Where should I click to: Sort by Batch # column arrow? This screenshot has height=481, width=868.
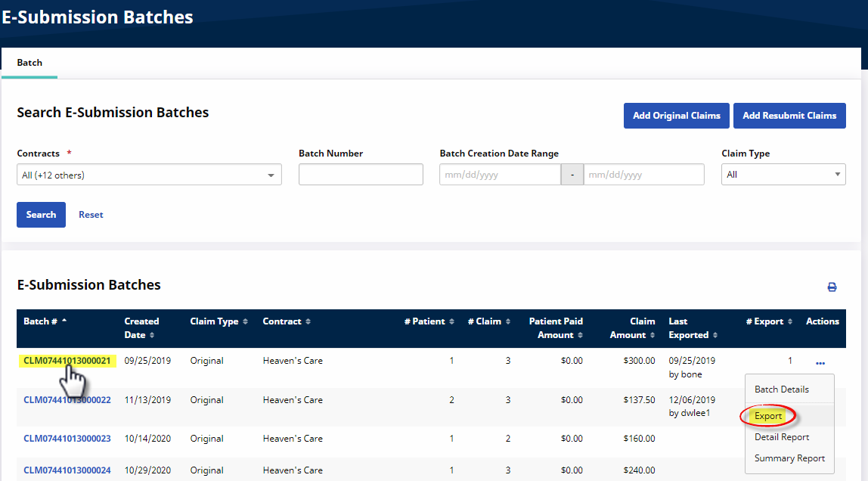pos(64,321)
